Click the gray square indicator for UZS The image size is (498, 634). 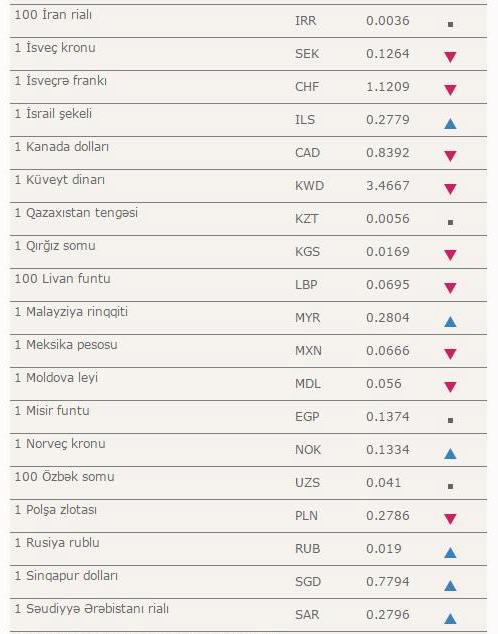click(450, 486)
